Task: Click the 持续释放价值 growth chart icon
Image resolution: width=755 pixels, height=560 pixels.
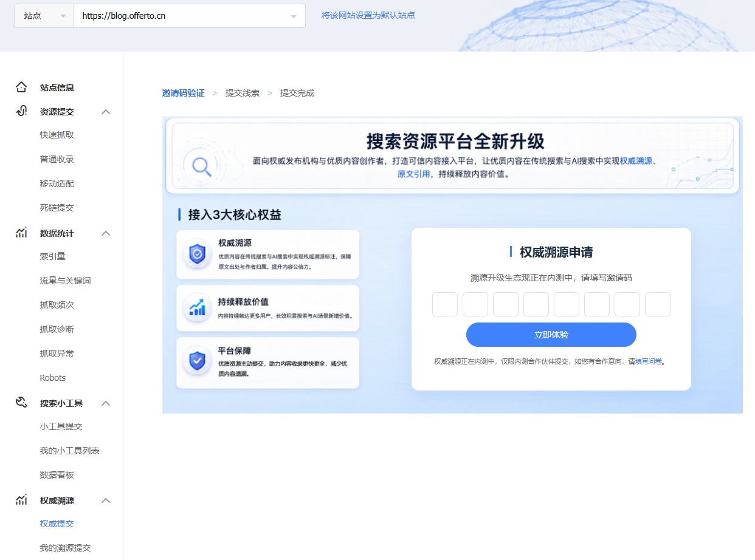Action: tap(197, 309)
